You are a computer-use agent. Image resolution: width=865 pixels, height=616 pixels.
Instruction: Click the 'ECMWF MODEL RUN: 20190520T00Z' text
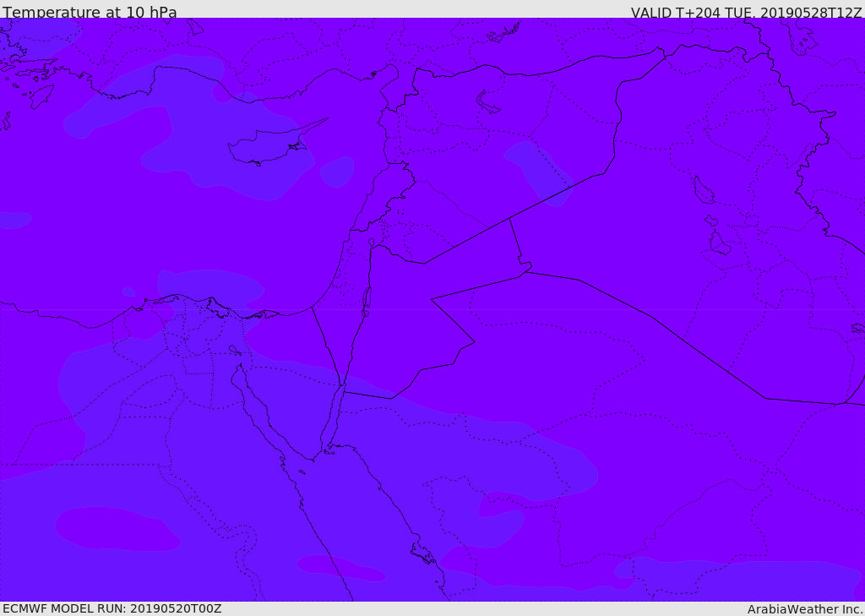pos(112,608)
